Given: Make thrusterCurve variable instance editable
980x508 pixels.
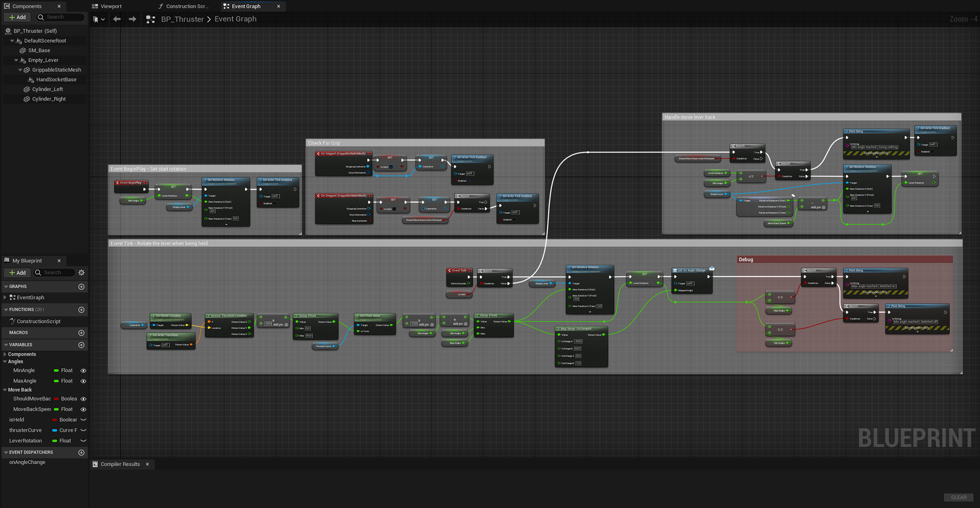Looking at the screenshot, I should click(83, 430).
